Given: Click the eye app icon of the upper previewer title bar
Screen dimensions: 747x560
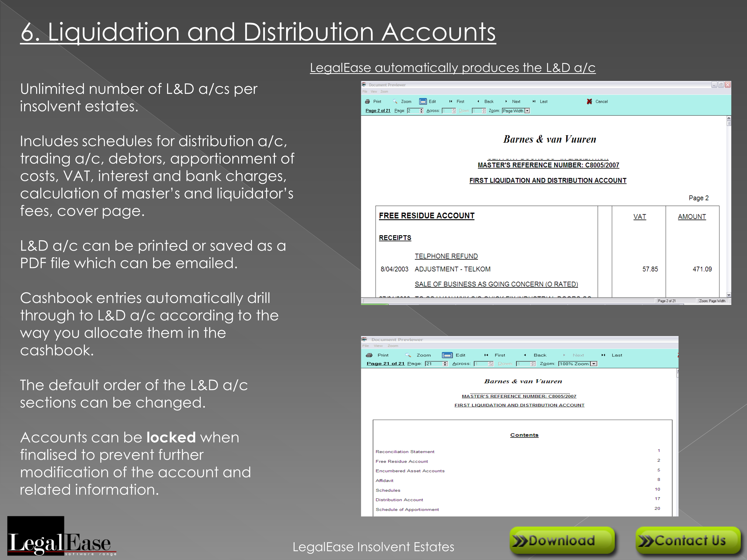Looking at the screenshot, I should click(364, 84).
